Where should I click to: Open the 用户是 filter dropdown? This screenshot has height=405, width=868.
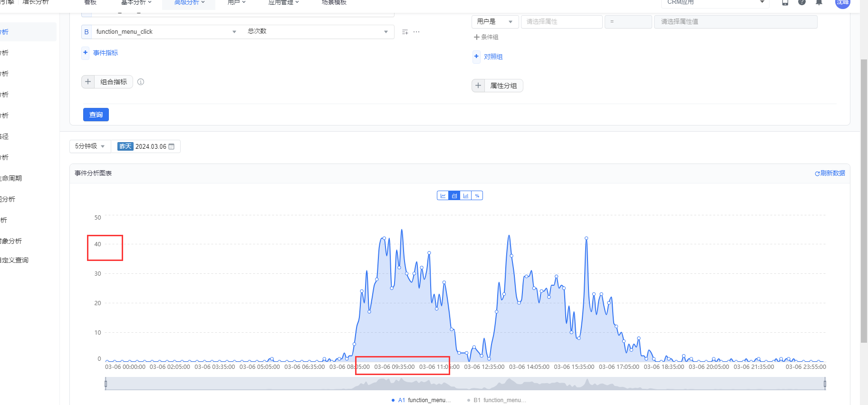pos(495,22)
